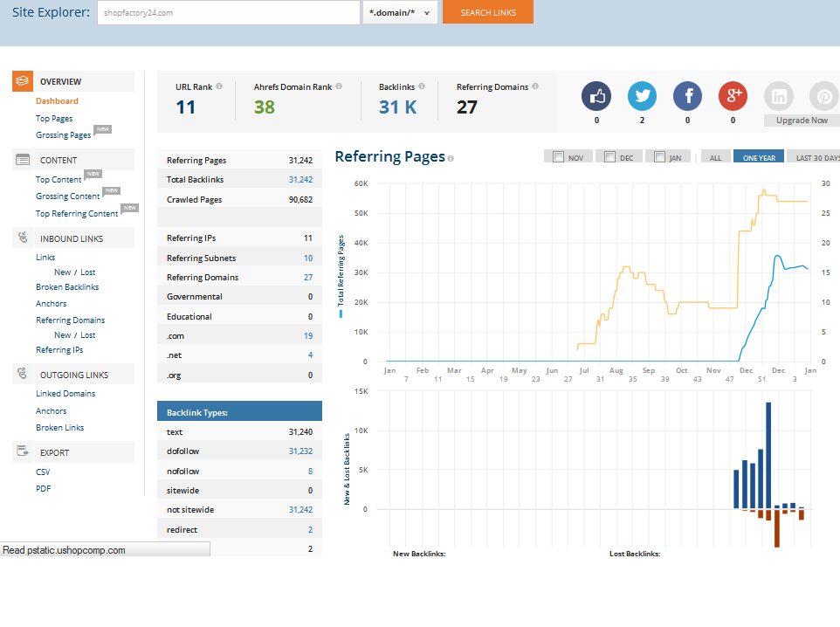Select the ALL time range tab
840x627 pixels.
[x=715, y=156]
